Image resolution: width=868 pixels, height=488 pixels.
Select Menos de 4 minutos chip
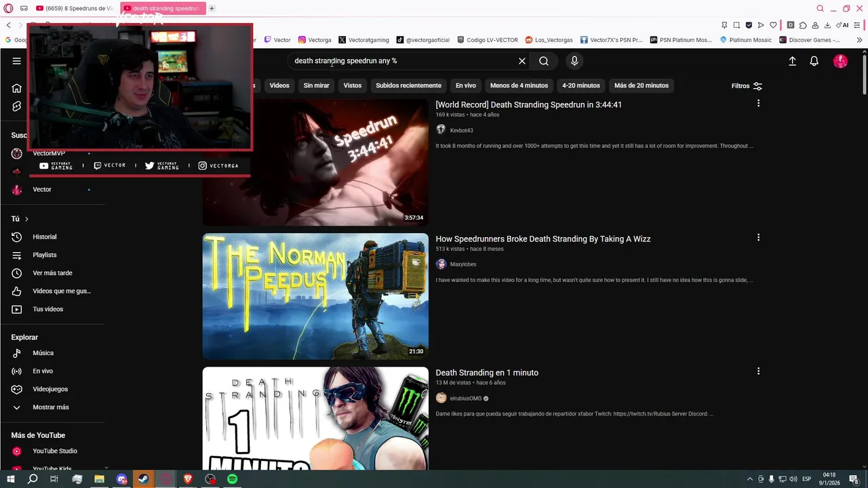[x=519, y=85]
